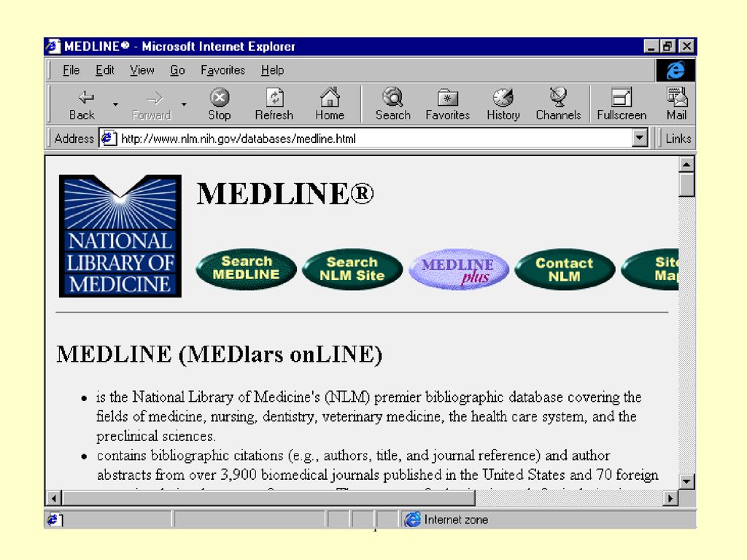Go to homepage via Home icon
The image size is (747, 560).
(330, 97)
